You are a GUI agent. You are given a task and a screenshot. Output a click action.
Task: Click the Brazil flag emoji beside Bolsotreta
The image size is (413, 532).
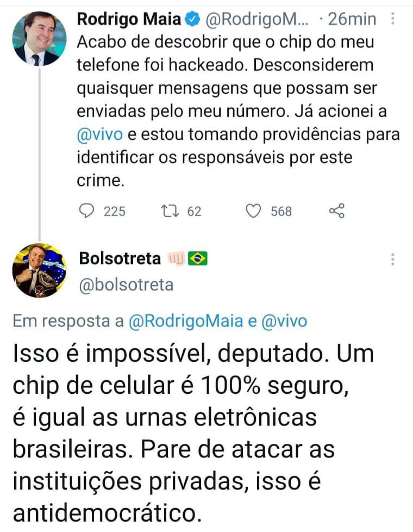pyautogui.click(x=198, y=259)
